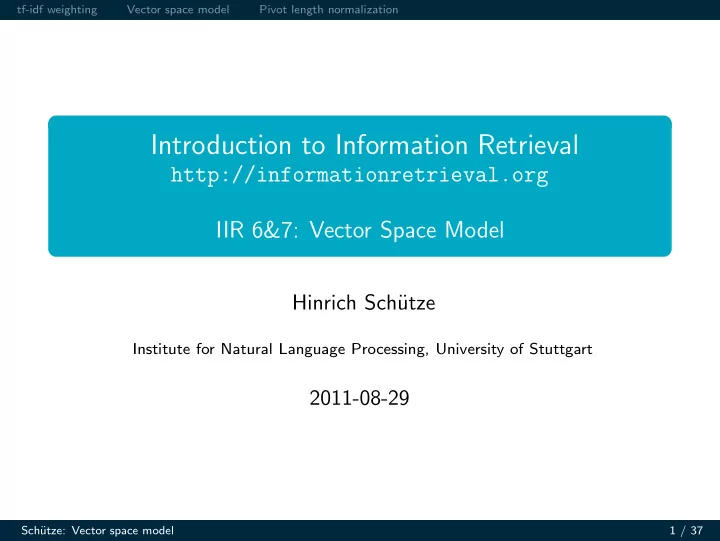The width and height of the screenshot is (720, 541).
Task: Click author name Hinrich Schütze
Action: [364, 303]
